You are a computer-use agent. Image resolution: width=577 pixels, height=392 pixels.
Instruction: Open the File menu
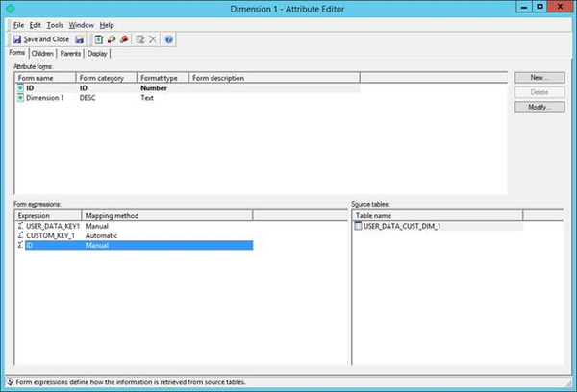pyautogui.click(x=19, y=24)
